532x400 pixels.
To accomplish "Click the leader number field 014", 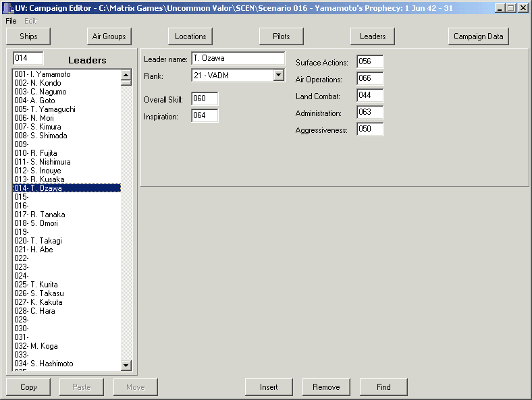I will tap(28, 58).
